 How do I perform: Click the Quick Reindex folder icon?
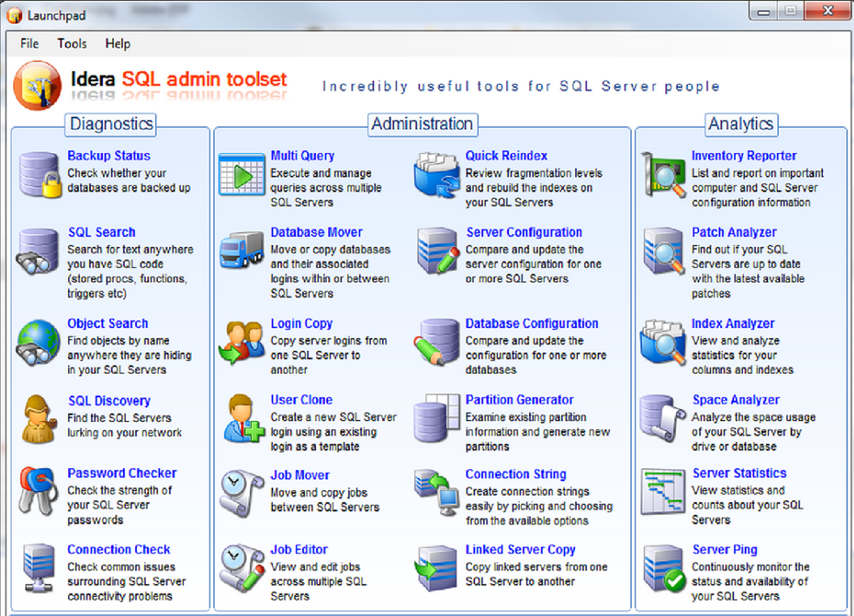[436, 175]
